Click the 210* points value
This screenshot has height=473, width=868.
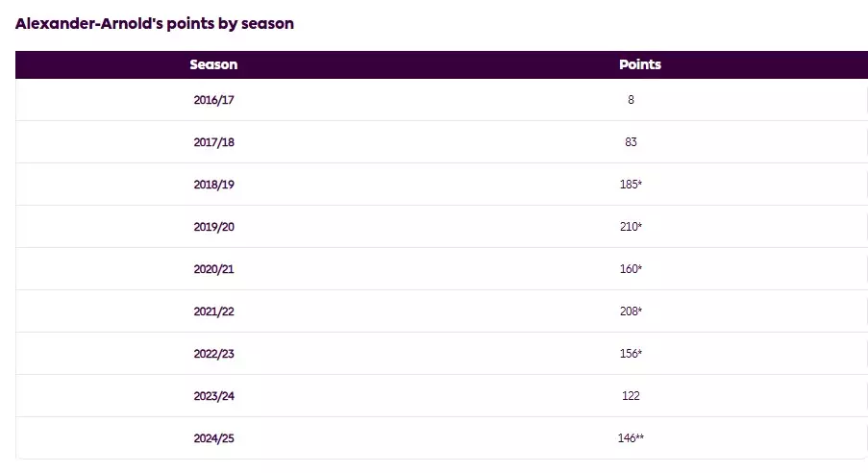(x=631, y=227)
